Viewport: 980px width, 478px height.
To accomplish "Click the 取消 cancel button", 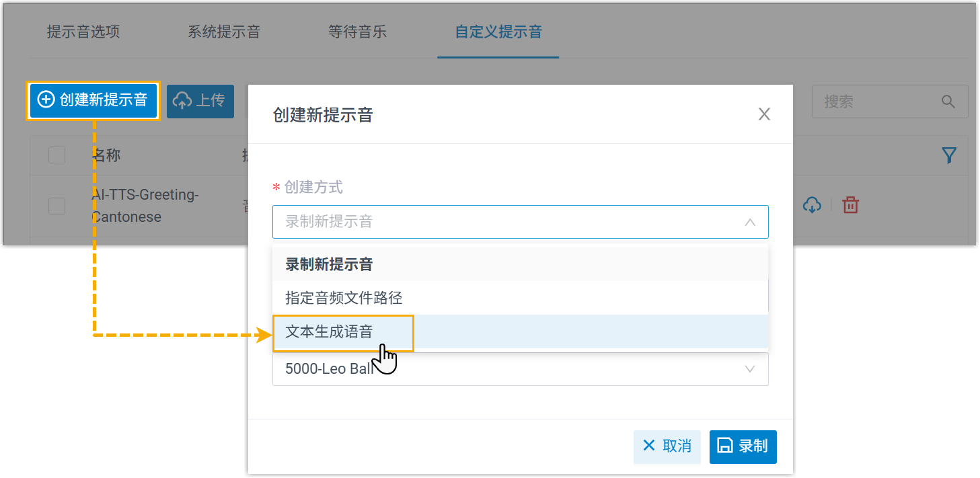I will point(667,446).
